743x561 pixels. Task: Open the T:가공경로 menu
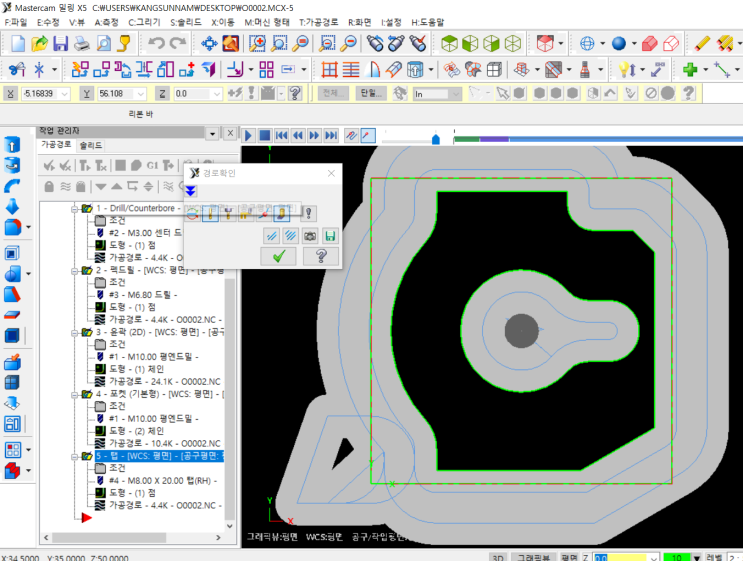point(320,21)
